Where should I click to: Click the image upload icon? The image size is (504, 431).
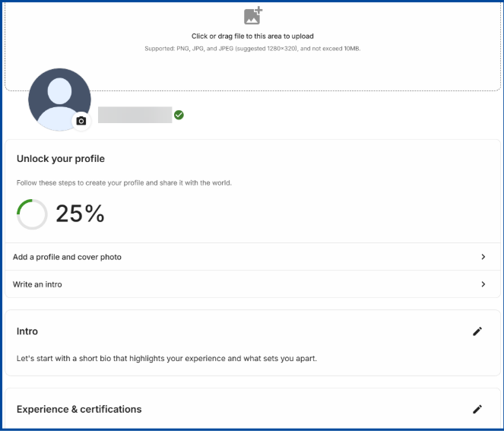click(252, 16)
